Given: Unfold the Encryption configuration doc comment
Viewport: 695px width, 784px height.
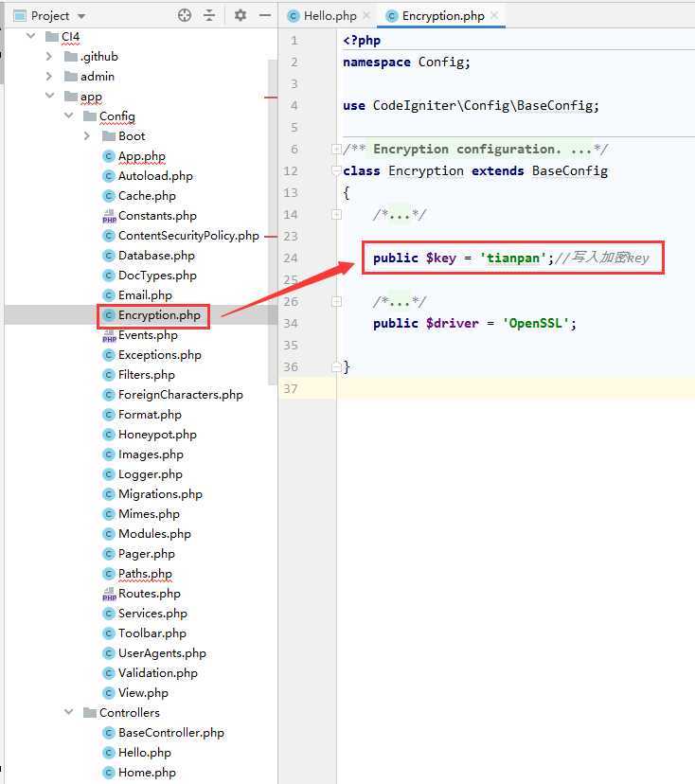Looking at the screenshot, I should pos(336,150).
